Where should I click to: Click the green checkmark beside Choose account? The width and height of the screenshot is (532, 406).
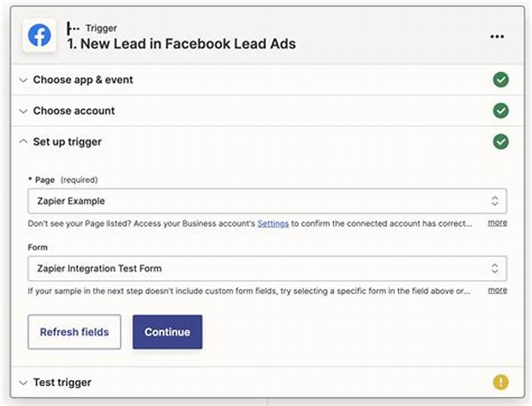(501, 110)
